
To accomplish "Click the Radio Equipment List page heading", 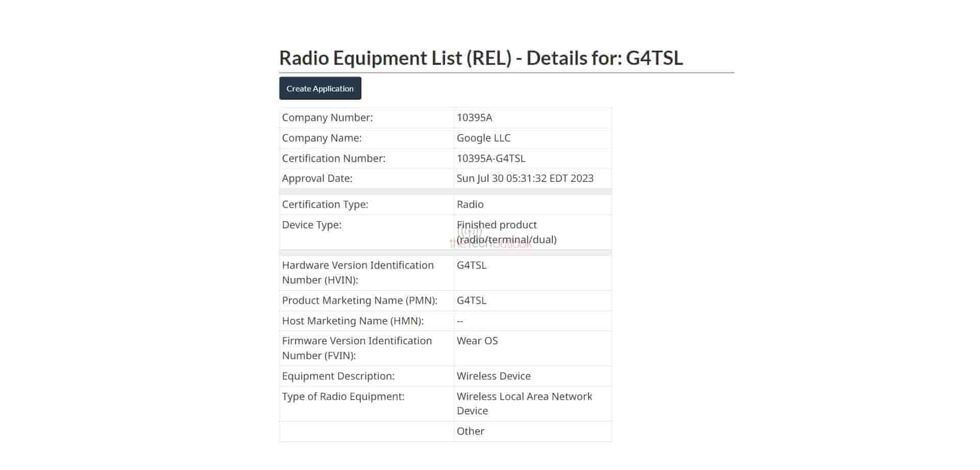I will coord(480,58).
